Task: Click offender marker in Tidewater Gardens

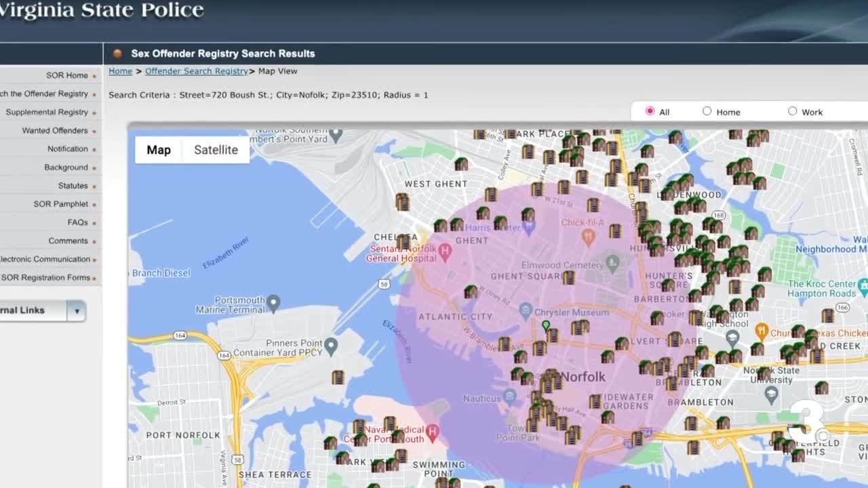Action: pos(595,401)
